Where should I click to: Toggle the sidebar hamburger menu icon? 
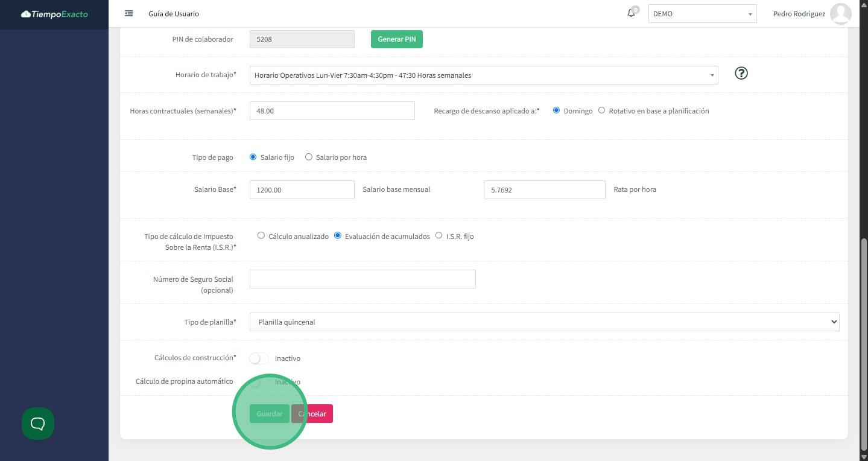[x=128, y=13]
